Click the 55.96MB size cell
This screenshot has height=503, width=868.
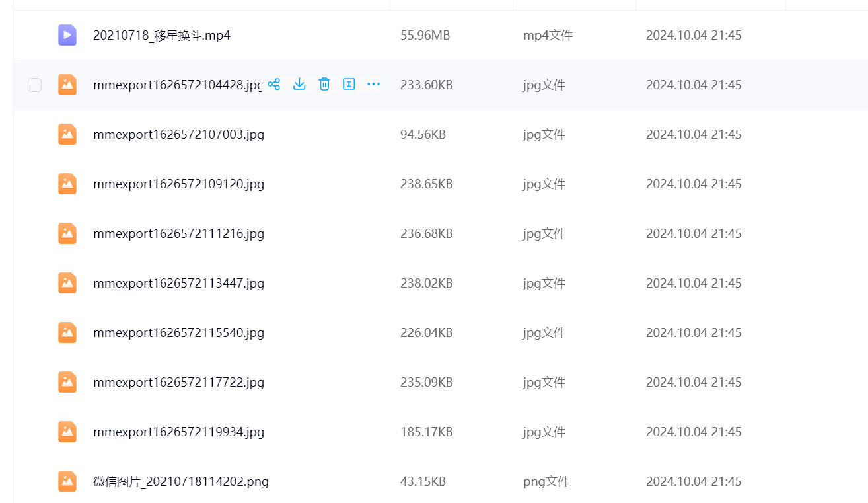[425, 35]
